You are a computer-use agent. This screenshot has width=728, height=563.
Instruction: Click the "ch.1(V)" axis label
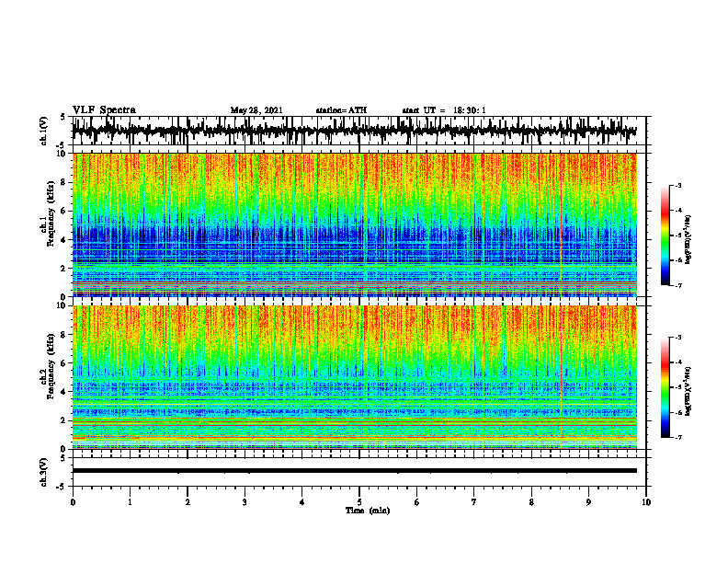tap(44, 131)
